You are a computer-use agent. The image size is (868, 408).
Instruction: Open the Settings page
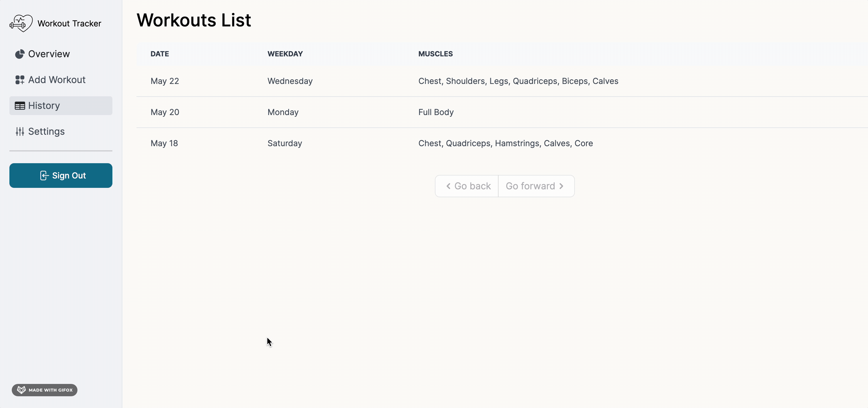61,131
